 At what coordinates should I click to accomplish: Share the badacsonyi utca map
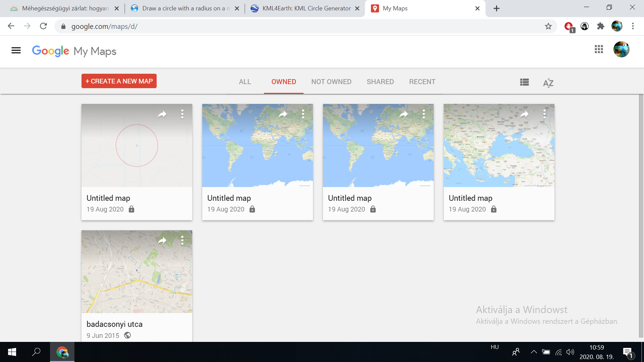click(x=162, y=241)
